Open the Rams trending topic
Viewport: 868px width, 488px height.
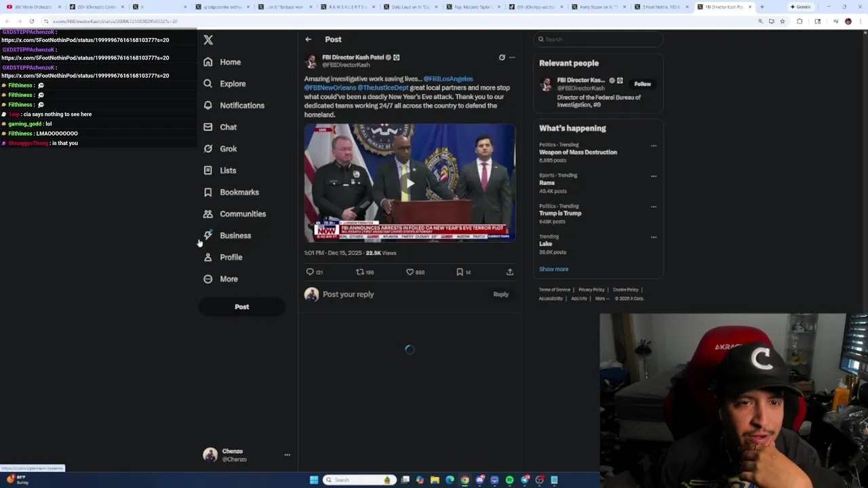click(547, 183)
